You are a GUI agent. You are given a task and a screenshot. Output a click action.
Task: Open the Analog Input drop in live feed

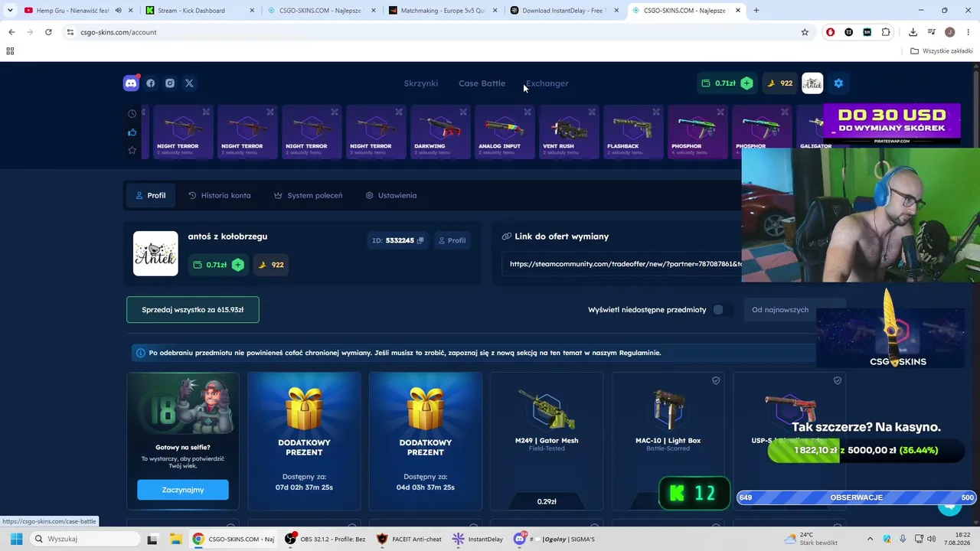click(505, 132)
